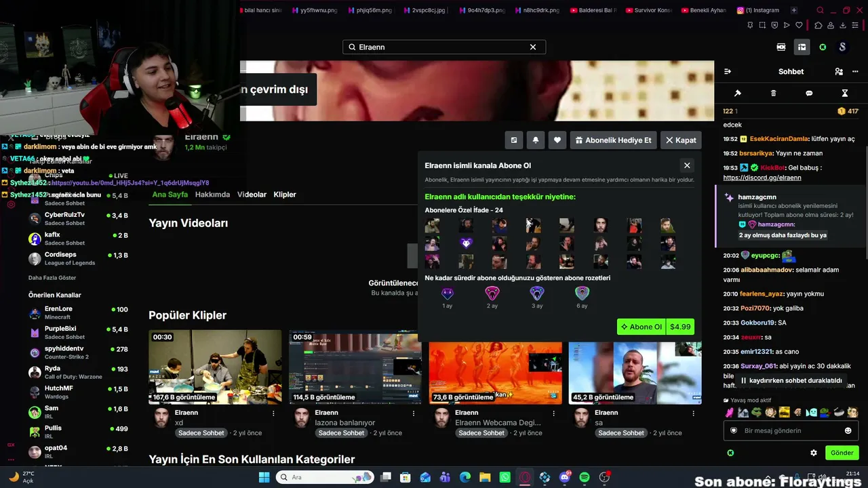Open options menu for lazona banlanıyor clip
This screenshot has height=488, width=868.
click(x=414, y=413)
